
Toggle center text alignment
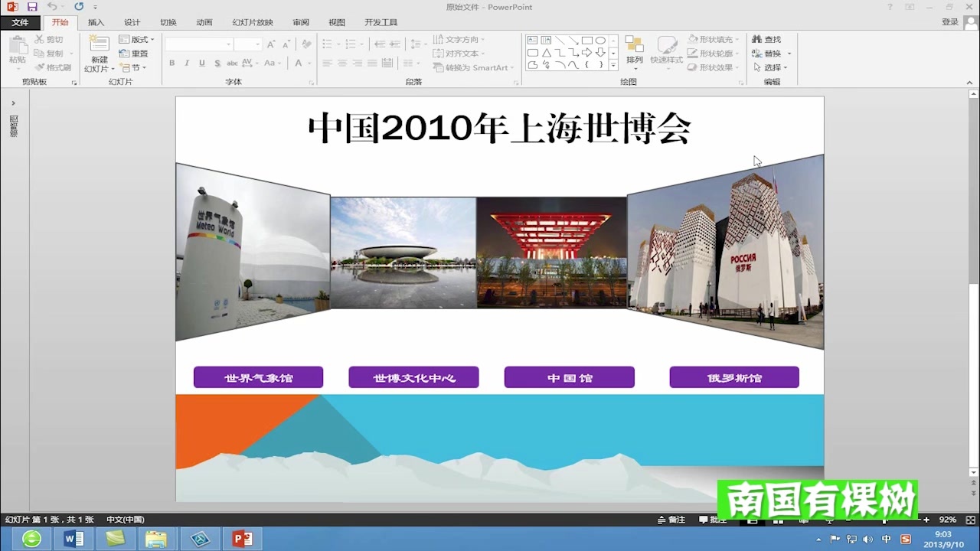click(x=342, y=64)
